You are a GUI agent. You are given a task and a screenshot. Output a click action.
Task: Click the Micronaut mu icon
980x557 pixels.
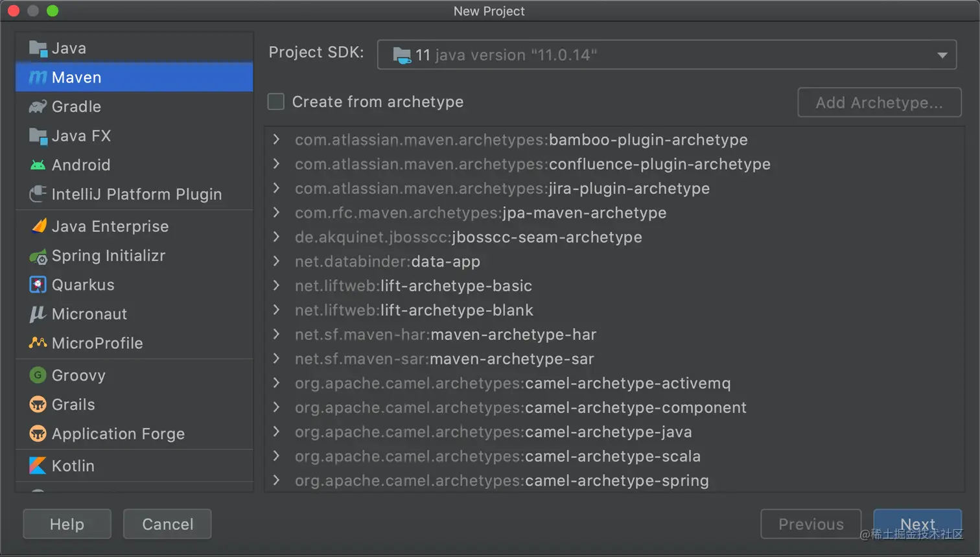[x=38, y=314]
